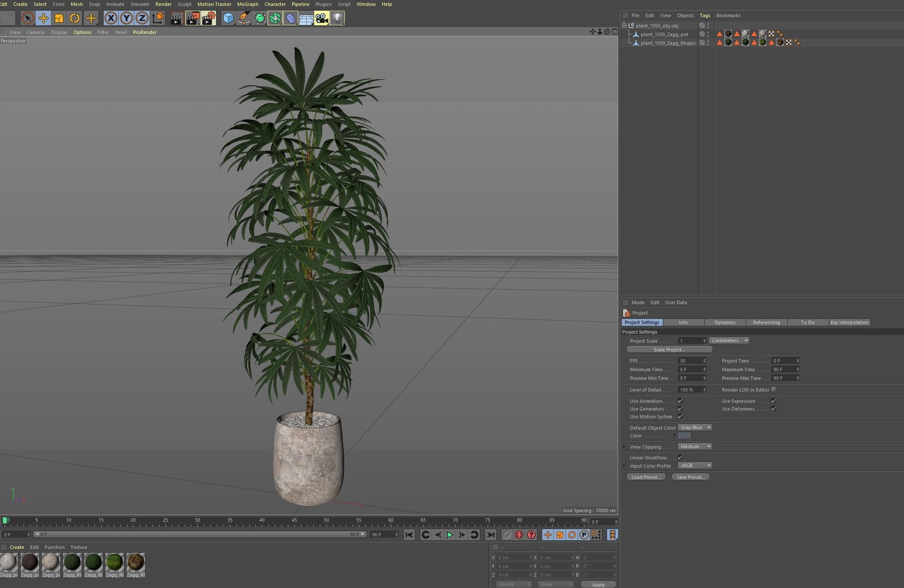The width and height of the screenshot is (904, 588).
Task: Toggle the X axis lock
Action: [x=111, y=18]
